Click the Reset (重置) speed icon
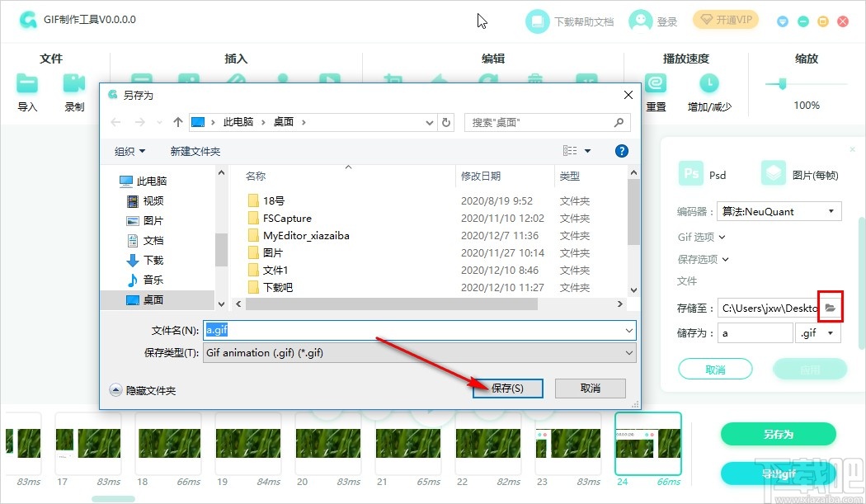Screen dimensions: 866x504 coord(656,83)
